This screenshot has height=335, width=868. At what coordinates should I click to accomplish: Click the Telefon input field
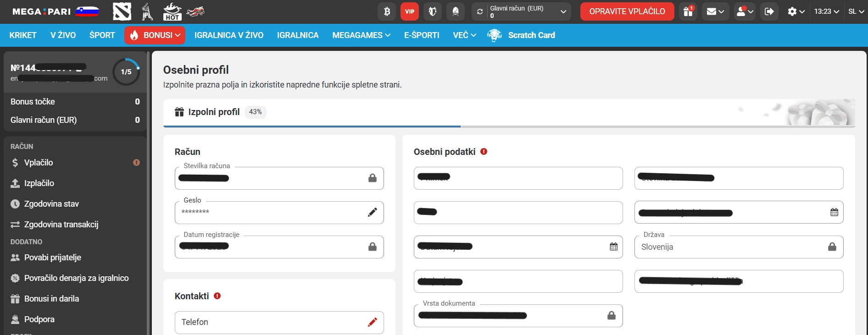pyautogui.click(x=279, y=322)
